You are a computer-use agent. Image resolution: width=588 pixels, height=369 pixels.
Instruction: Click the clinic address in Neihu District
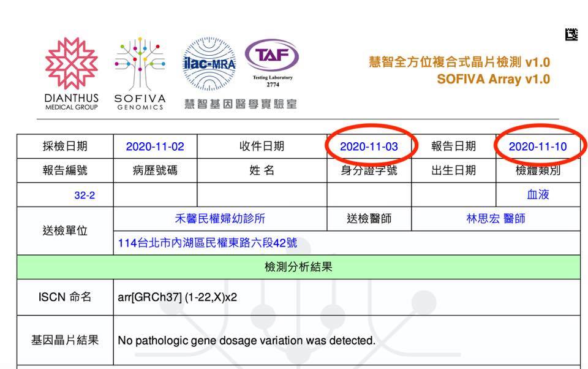coord(208,243)
